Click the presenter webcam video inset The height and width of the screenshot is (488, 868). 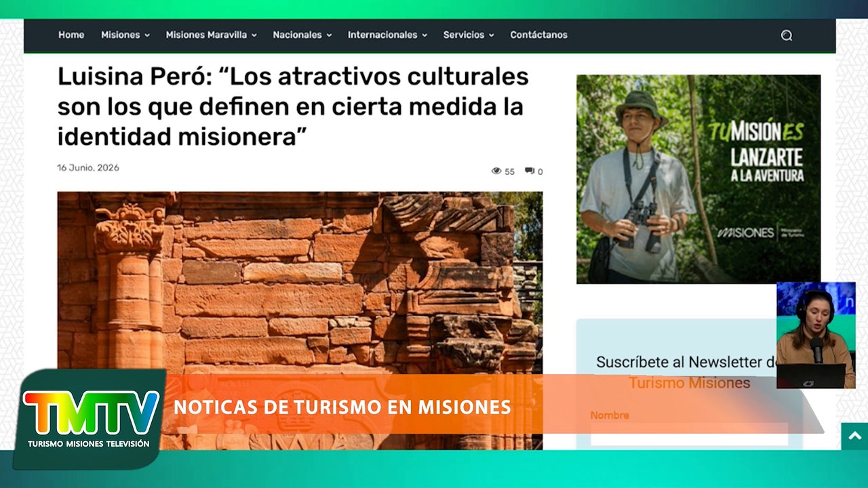point(816,335)
